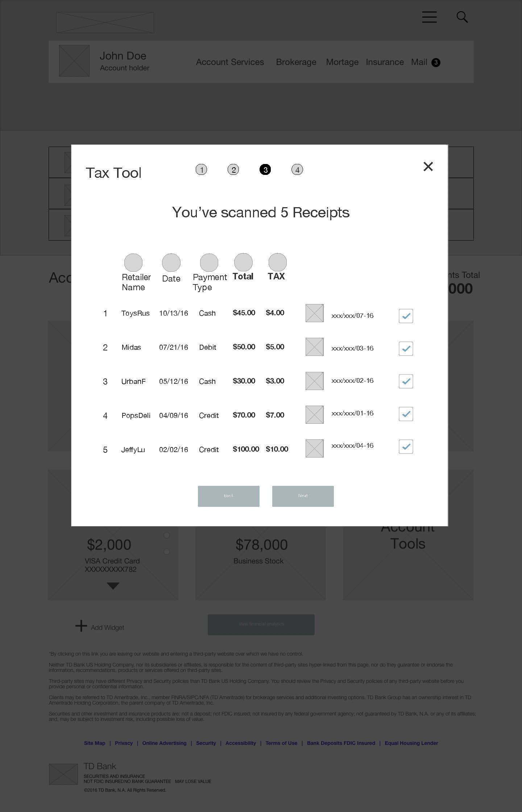Click the plus icon for Add Widget
The width and height of the screenshot is (522, 812).
click(81, 626)
